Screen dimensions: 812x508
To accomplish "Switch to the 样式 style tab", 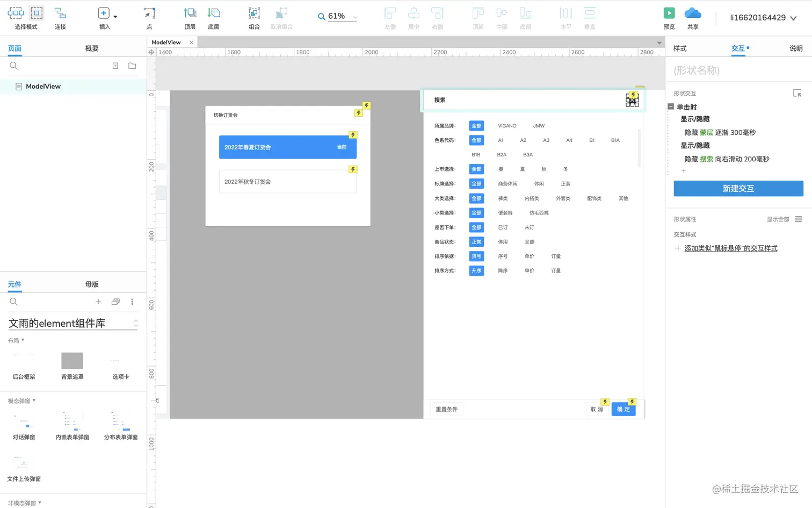I will tap(680, 48).
